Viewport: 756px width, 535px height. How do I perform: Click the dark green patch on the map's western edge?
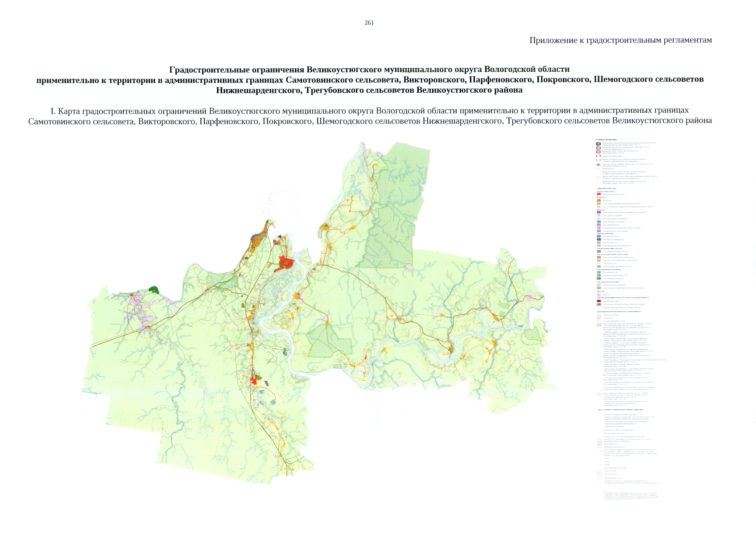[154, 290]
